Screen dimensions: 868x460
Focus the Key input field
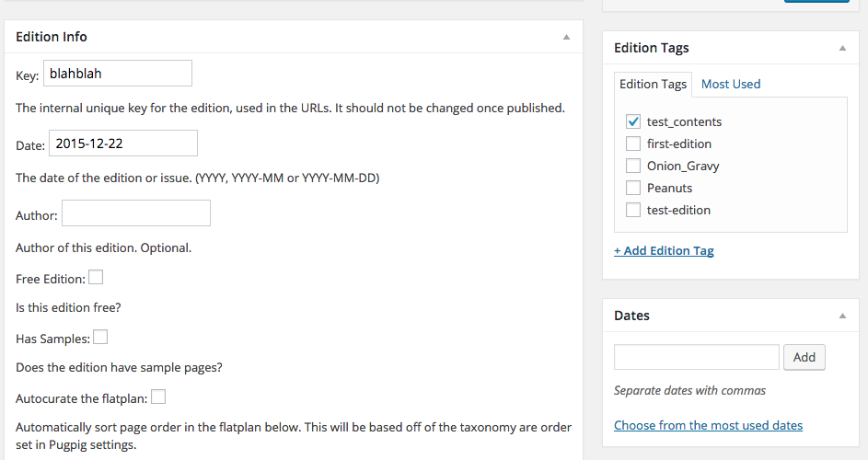(118, 73)
